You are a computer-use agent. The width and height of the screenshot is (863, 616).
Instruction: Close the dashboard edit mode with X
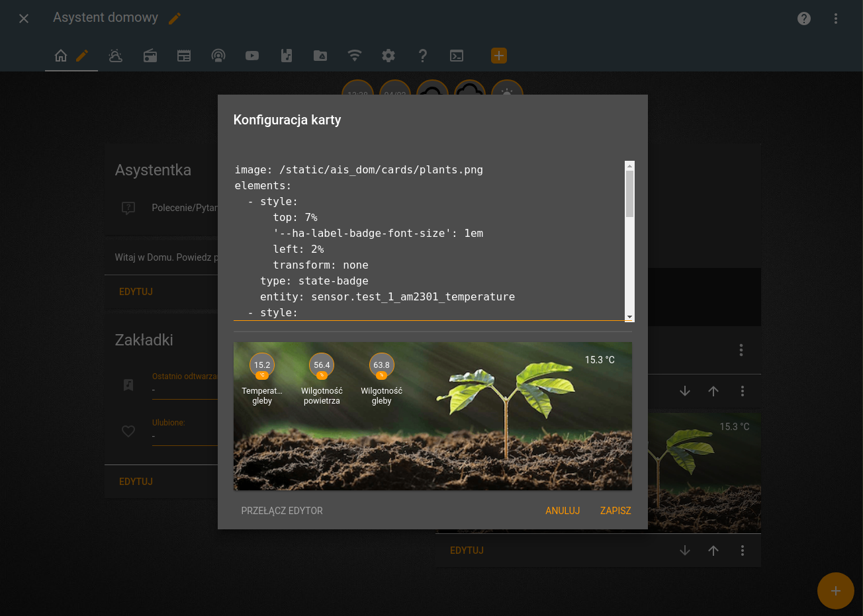[x=24, y=19]
